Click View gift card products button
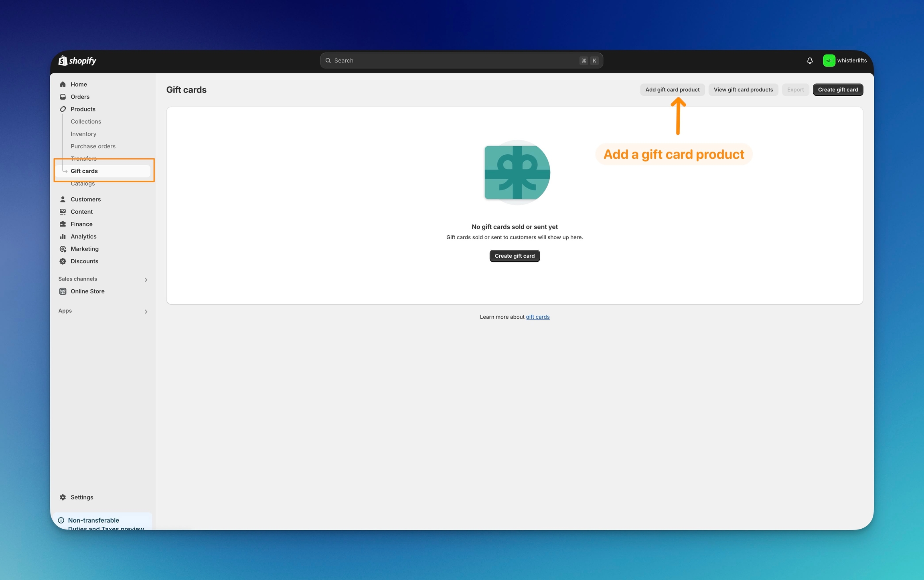Viewport: 924px width, 580px height. point(743,90)
